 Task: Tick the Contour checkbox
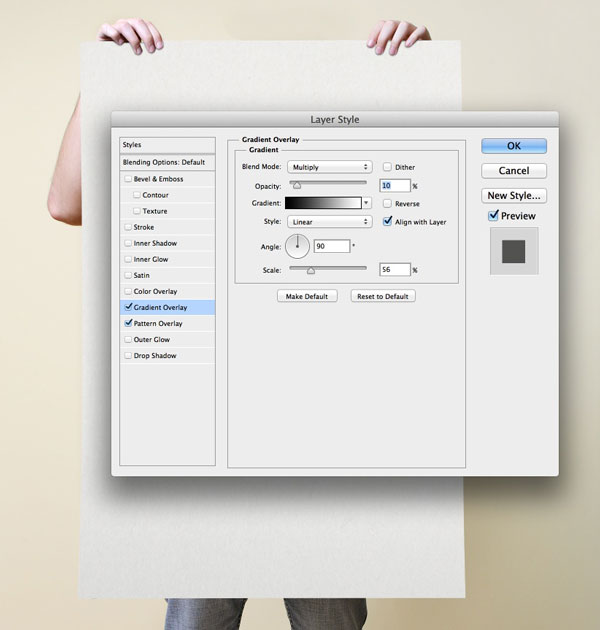(137, 195)
